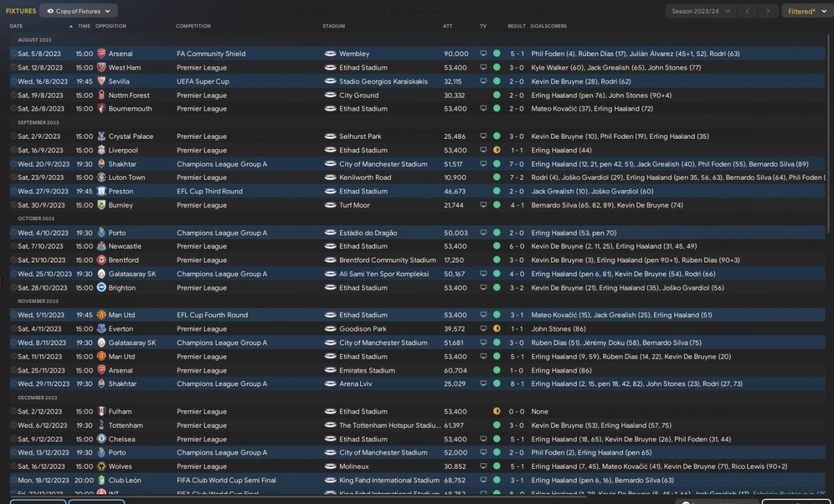Click the Liverpool club badge
The width and height of the screenshot is (834, 504).
[x=101, y=150]
